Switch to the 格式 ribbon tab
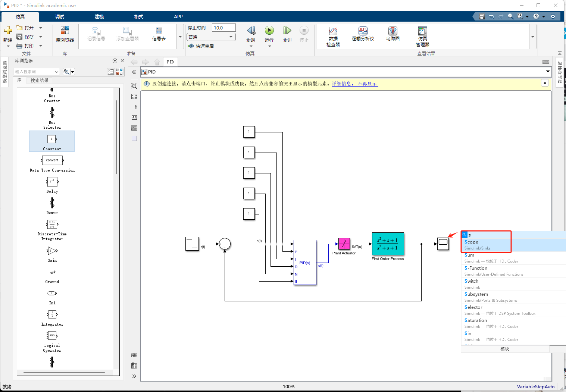566x392 pixels. tap(139, 17)
